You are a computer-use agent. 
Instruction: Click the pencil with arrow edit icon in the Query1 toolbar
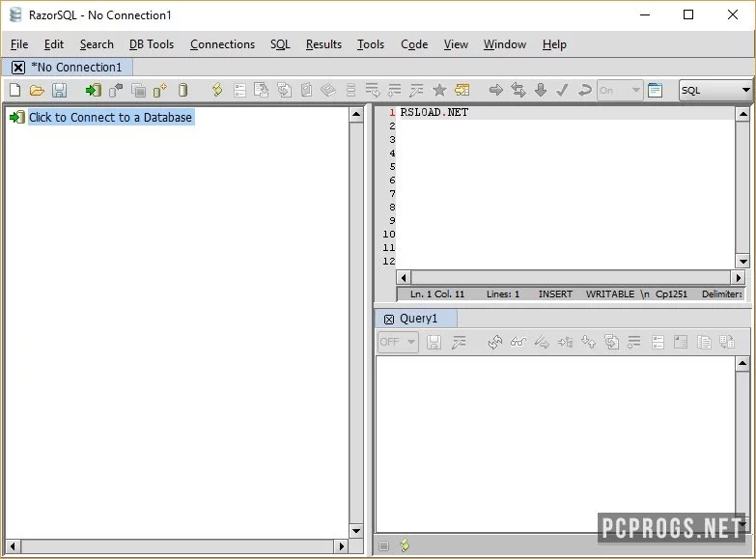[x=542, y=342]
